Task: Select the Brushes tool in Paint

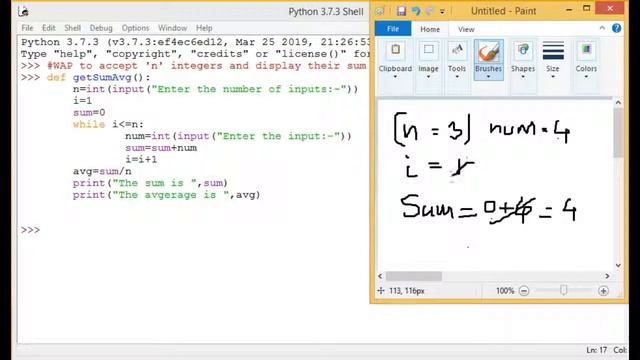Action: (488, 60)
